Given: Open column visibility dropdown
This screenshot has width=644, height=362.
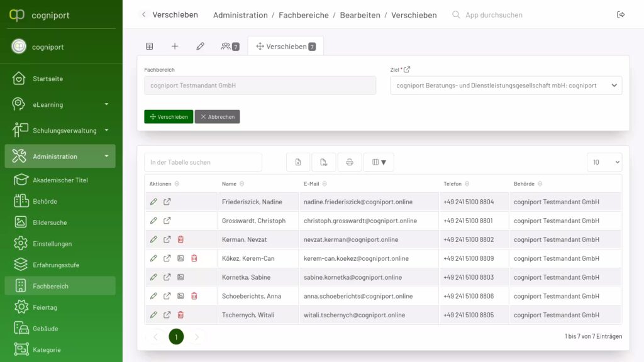Looking at the screenshot, I should coord(379,162).
